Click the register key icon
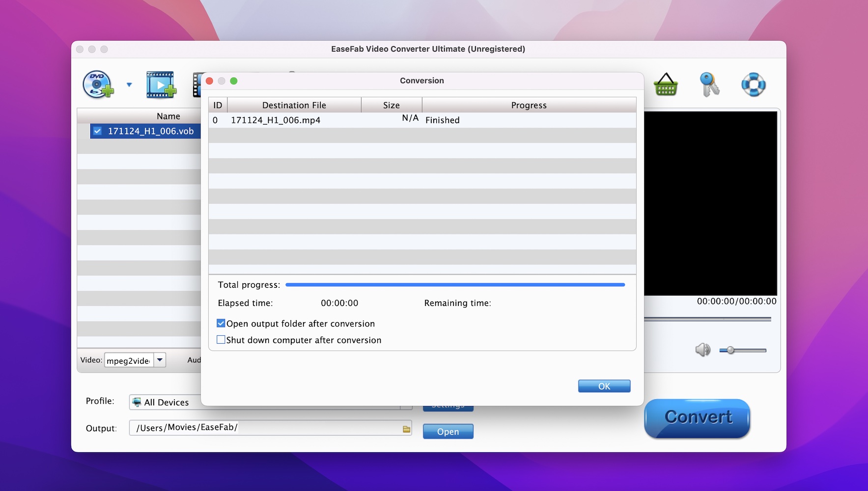This screenshot has width=868, height=491. (709, 84)
